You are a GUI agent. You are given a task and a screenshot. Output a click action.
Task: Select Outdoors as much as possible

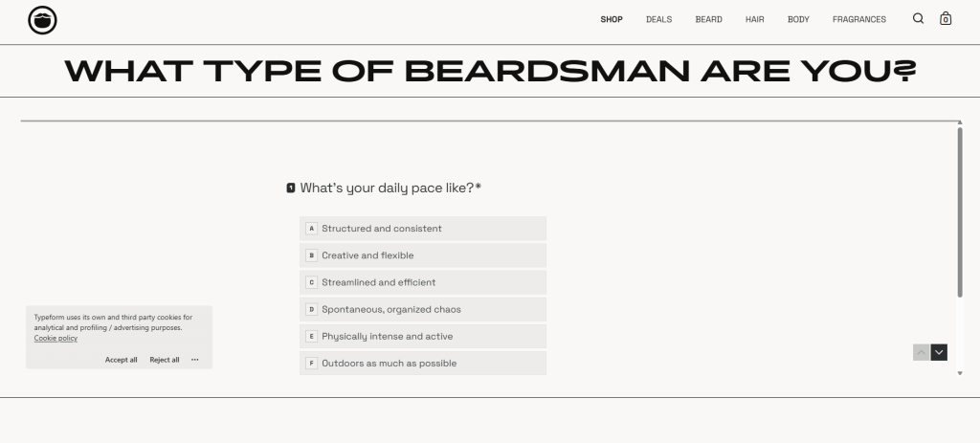(x=423, y=363)
